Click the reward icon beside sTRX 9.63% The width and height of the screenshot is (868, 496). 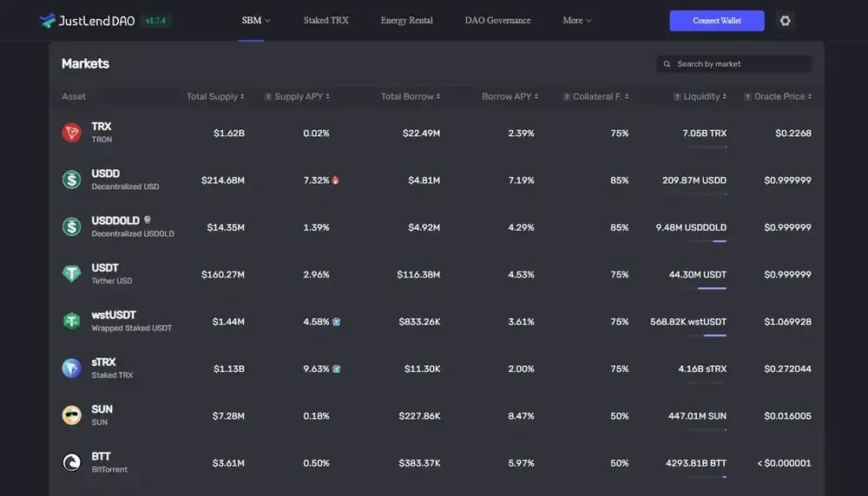click(336, 369)
